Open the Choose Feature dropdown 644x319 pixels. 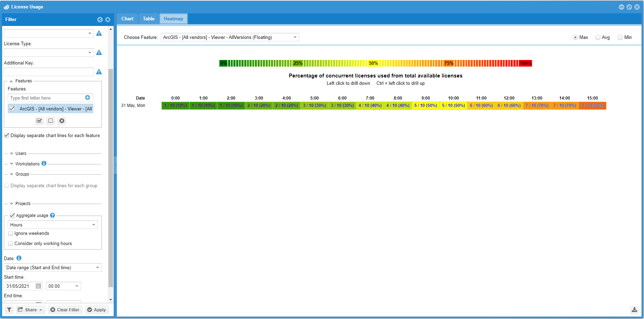click(x=295, y=38)
